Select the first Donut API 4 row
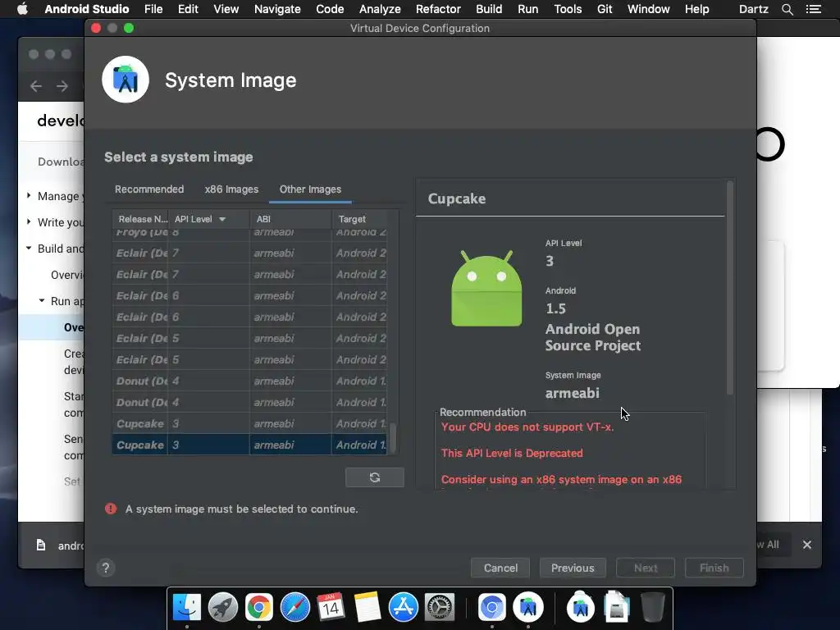840x630 pixels. pyautogui.click(x=249, y=381)
